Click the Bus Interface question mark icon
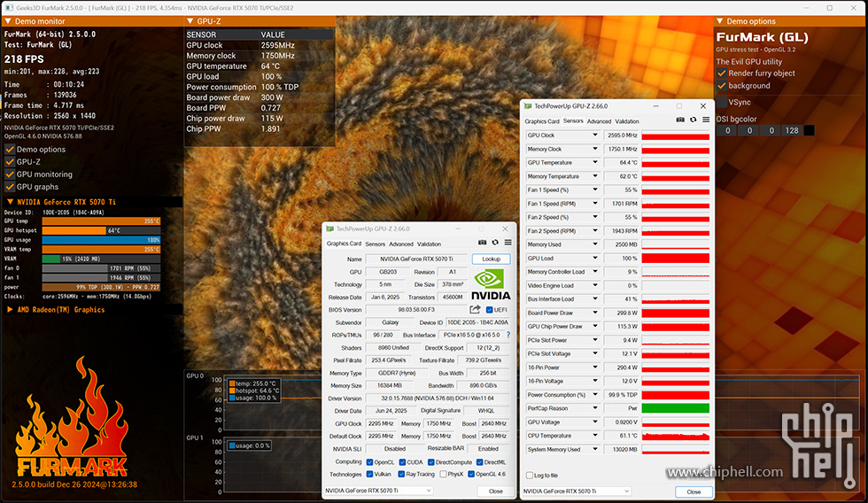This screenshot has width=868, height=503. coord(508,335)
